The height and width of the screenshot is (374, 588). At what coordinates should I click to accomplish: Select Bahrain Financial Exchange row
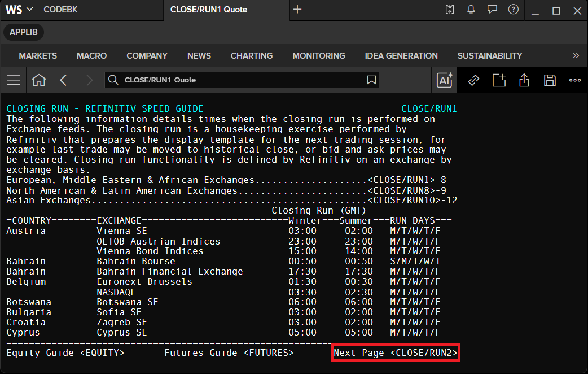[x=223, y=272]
